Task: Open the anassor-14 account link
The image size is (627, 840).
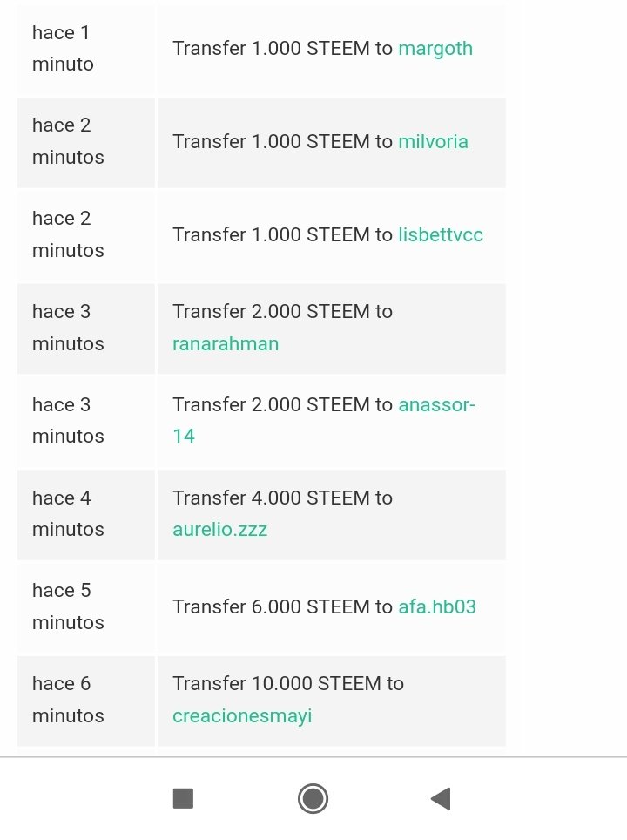Action: [x=324, y=420]
